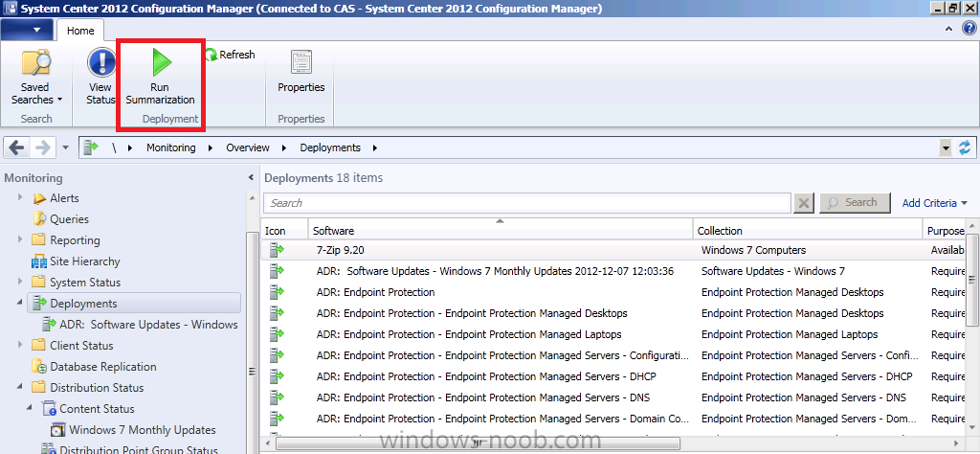The image size is (980, 454).
Task: Select ADR: Software Updates - Windows tree child
Action: [x=148, y=325]
